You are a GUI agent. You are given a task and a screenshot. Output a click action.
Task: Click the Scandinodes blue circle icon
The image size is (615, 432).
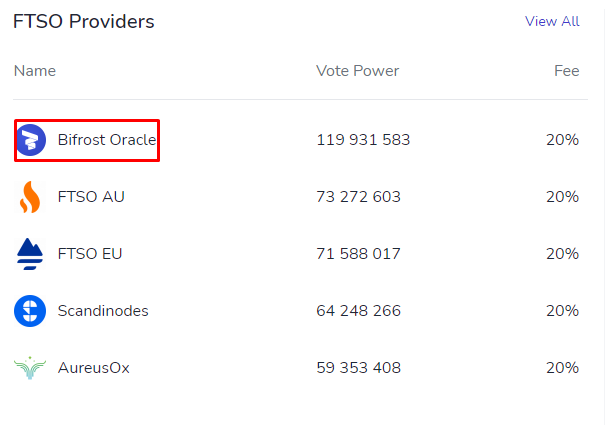(x=30, y=311)
